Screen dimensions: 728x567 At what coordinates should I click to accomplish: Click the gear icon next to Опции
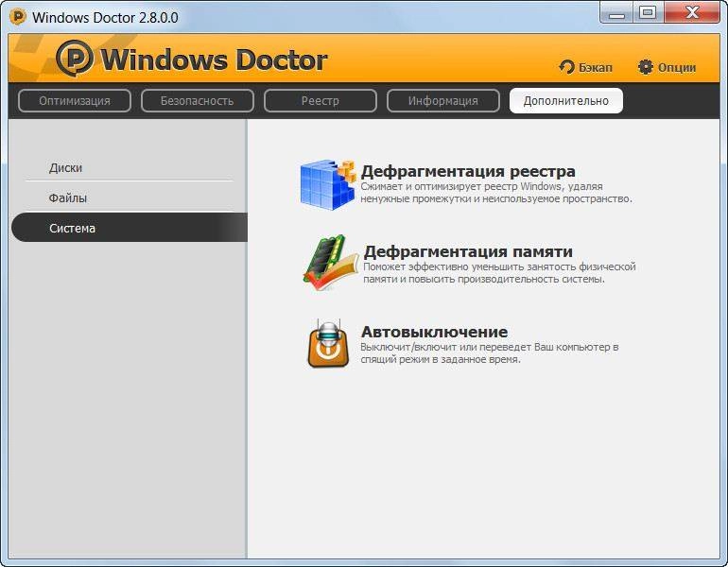click(x=646, y=67)
